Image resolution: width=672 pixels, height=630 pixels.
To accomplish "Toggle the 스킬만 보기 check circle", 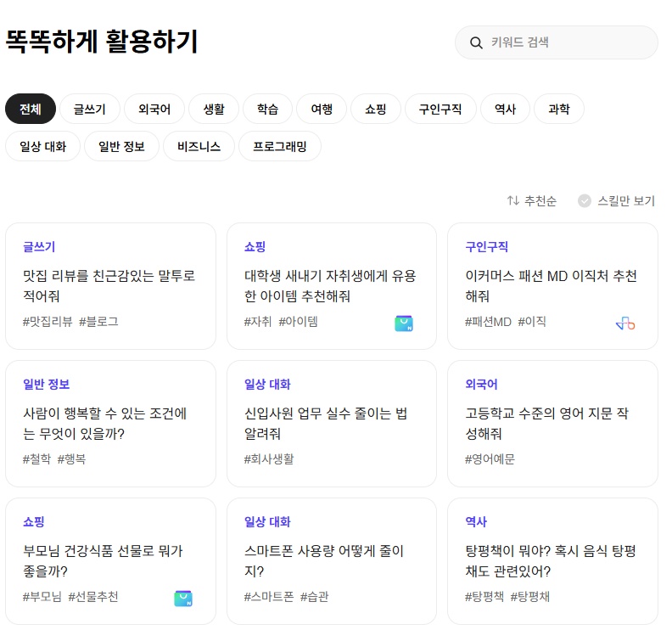I will point(584,200).
